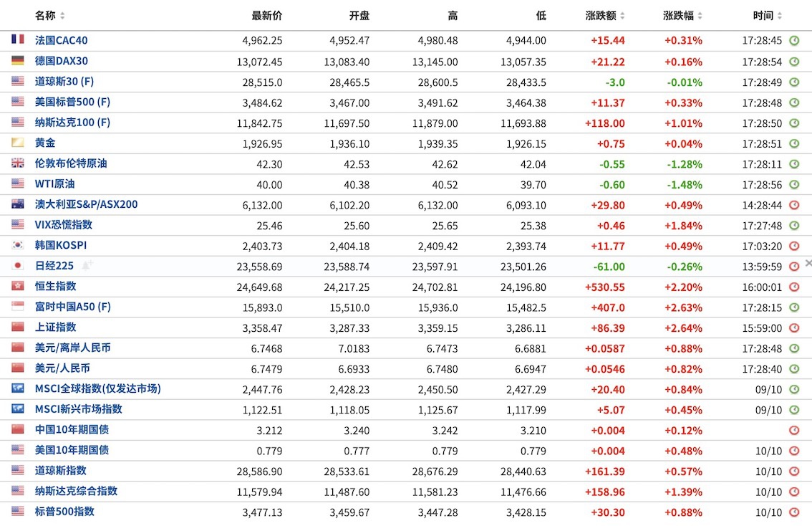Click the Australian flag icon
This screenshot has width=812, height=526.
[18, 204]
